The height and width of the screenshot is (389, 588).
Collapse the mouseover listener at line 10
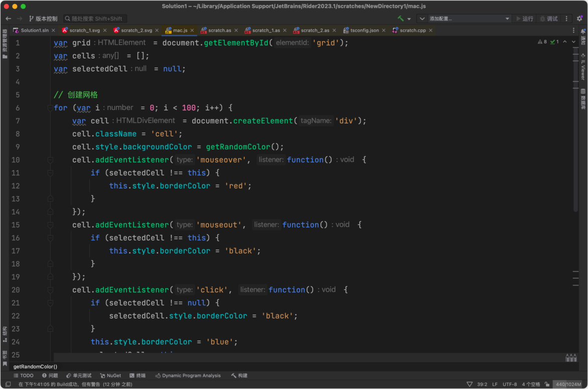coord(50,160)
